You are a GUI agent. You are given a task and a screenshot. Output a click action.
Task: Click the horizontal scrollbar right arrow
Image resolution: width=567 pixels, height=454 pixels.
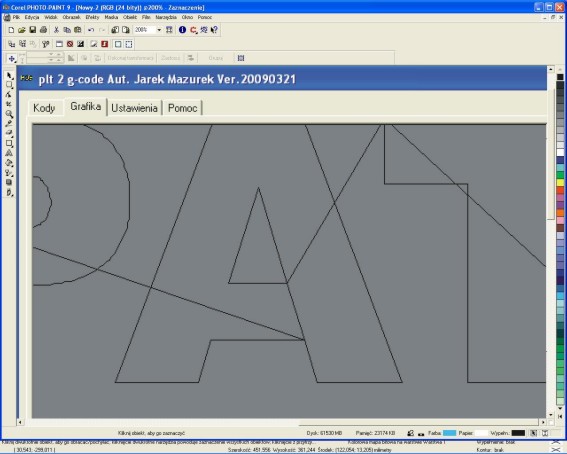point(543,422)
